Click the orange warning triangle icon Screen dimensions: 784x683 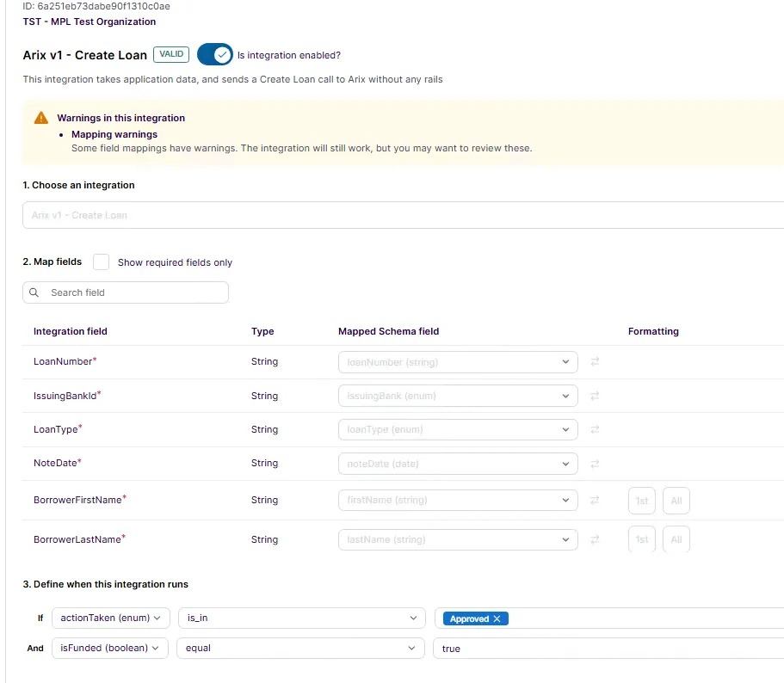point(41,118)
